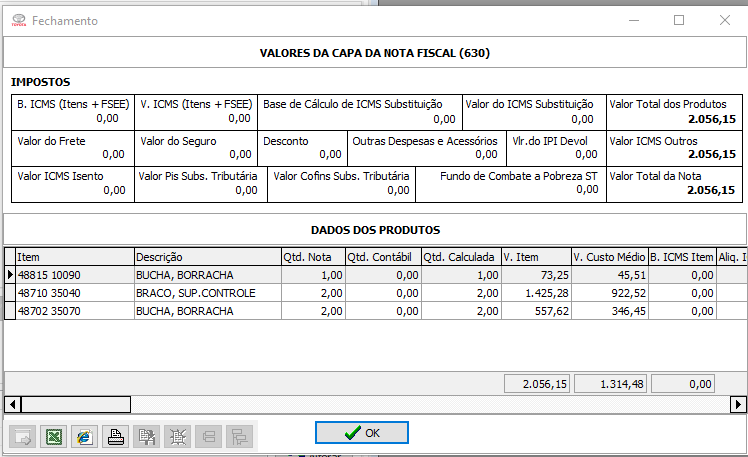The width and height of the screenshot is (748, 457).
Task: Click the row selector for 48710 35040
Action: coord(10,293)
